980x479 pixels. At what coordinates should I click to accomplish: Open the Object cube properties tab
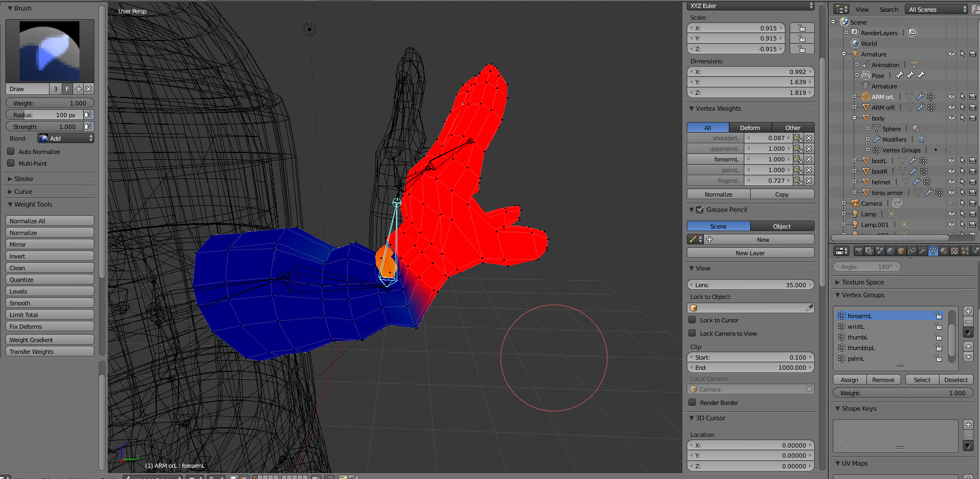click(x=901, y=251)
